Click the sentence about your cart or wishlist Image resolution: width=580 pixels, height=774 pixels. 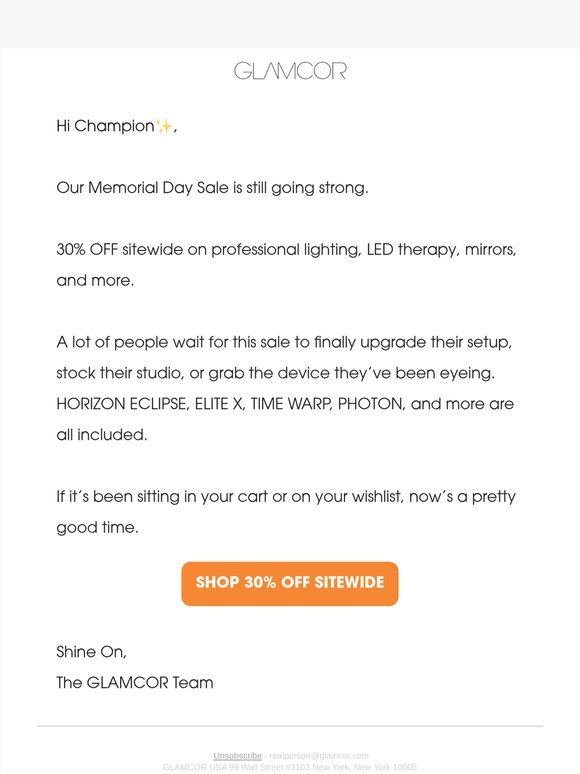[286, 512]
